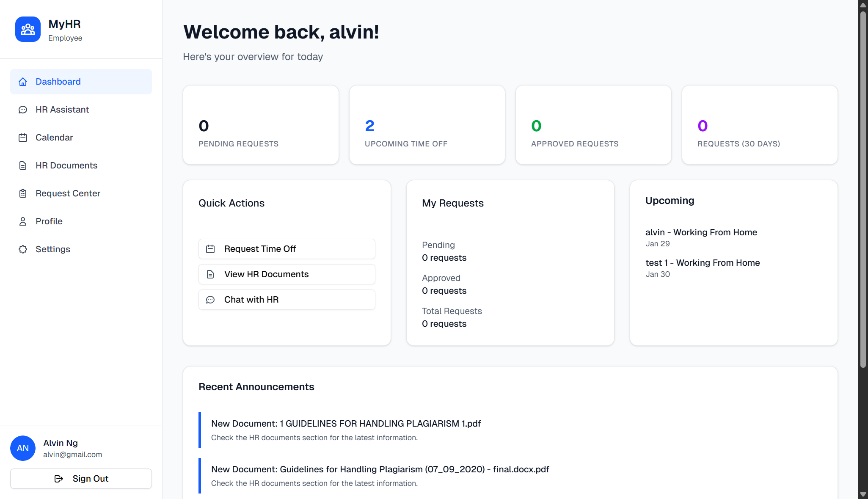Go to the HR Assistant page
868x499 pixels.
62,110
